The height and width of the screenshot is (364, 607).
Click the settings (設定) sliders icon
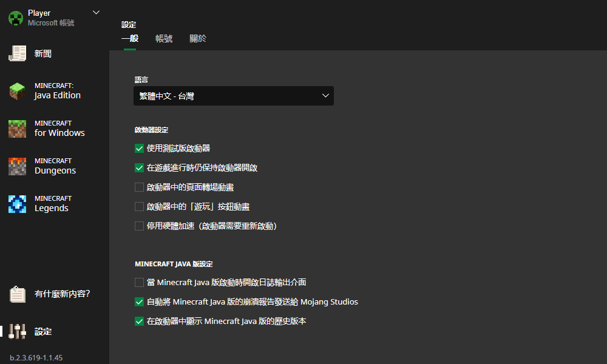coord(18,331)
